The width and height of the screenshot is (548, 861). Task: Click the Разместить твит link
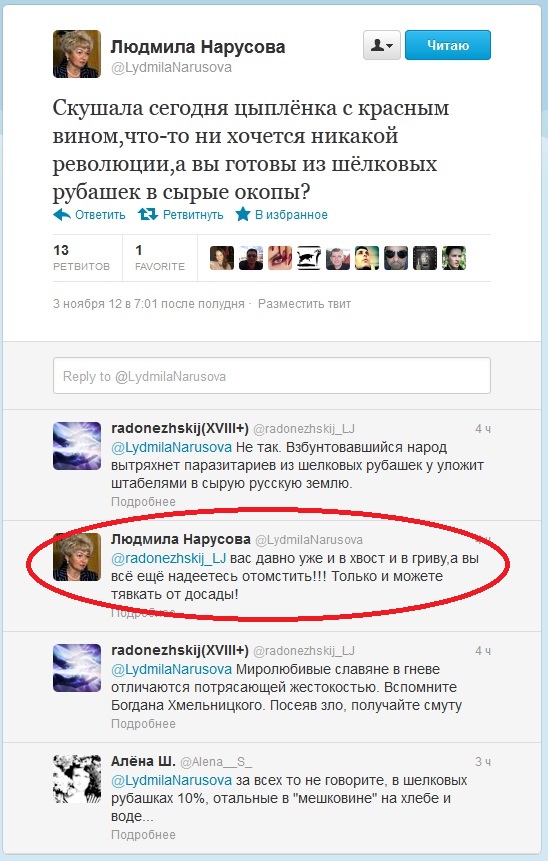click(x=304, y=304)
